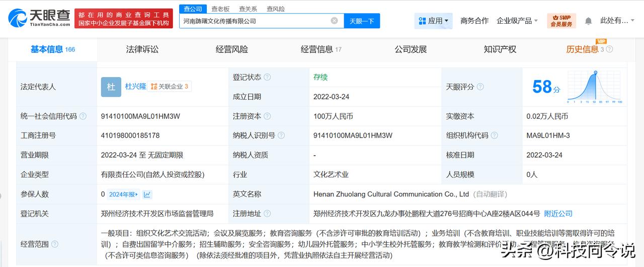Select the 查老板 search tab
Image resolution: width=644 pixels, height=267 pixels.
pyautogui.click(x=220, y=9)
